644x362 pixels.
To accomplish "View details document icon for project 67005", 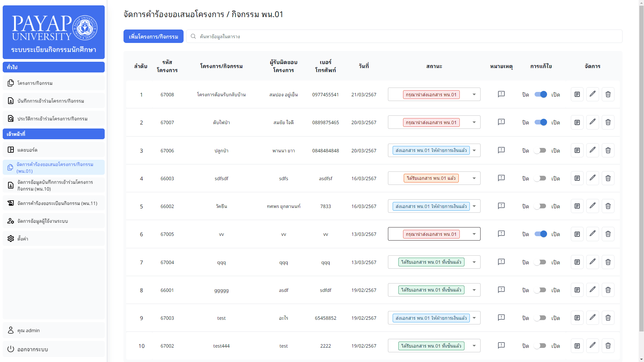I will pos(577,234).
